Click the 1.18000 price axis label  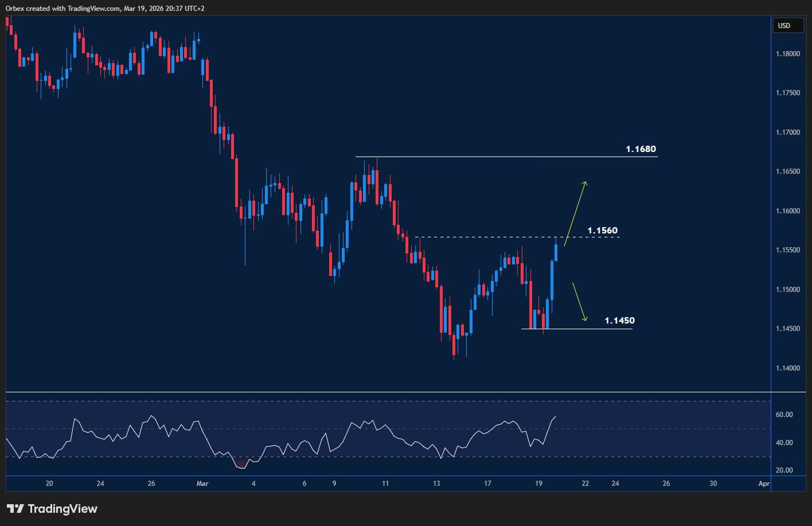click(x=787, y=54)
